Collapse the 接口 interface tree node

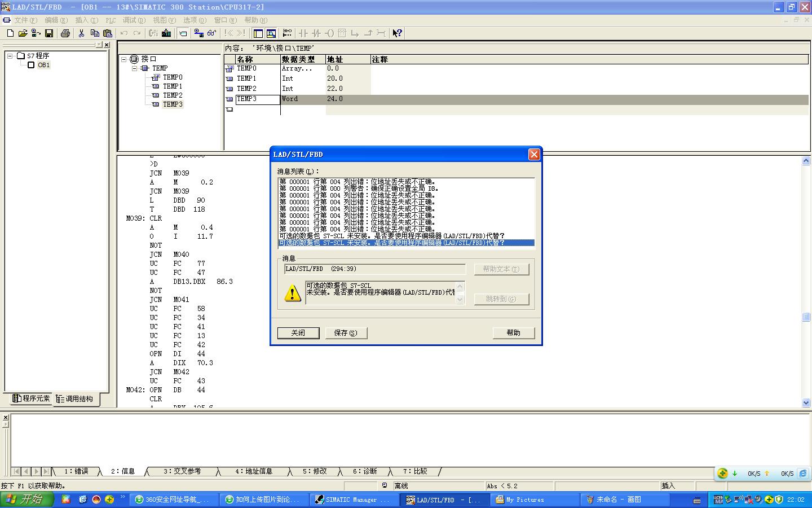pyautogui.click(x=124, y=59)
